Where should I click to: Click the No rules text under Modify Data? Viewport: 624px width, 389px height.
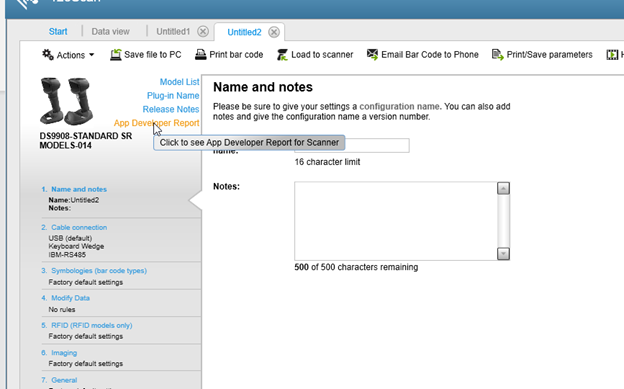tap(62, 309)
